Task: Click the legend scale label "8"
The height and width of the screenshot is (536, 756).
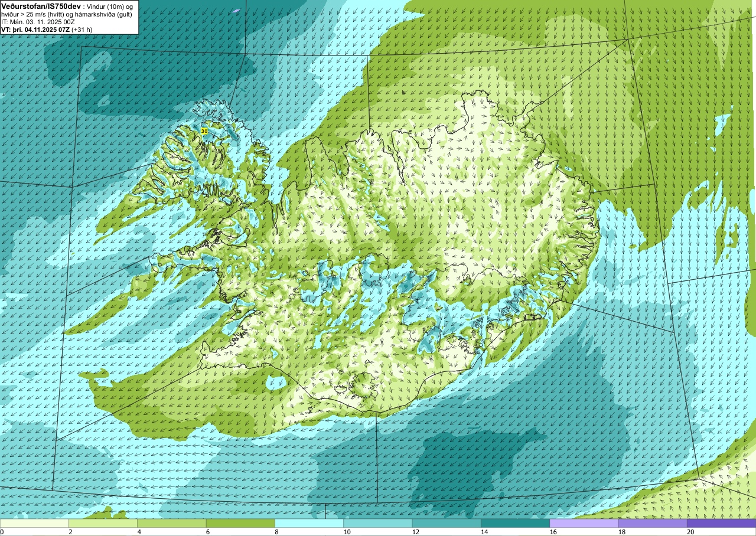Action: (276, 532)
